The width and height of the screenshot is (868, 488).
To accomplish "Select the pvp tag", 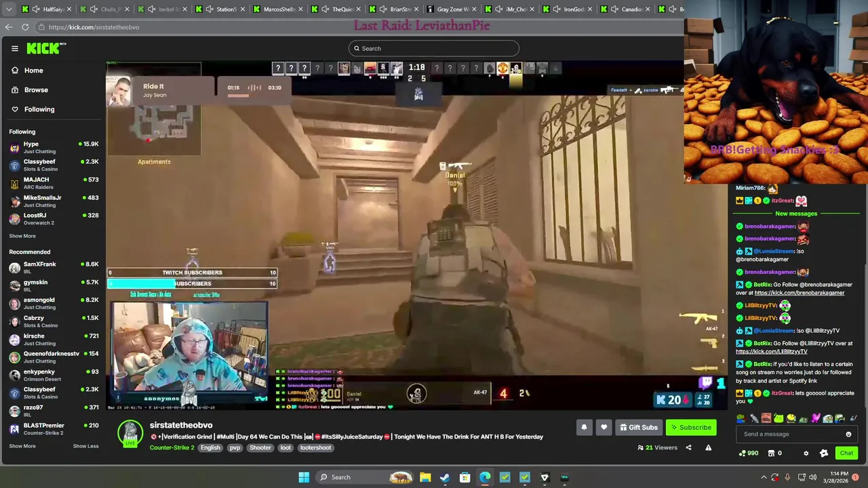I will tap(235, 447).
